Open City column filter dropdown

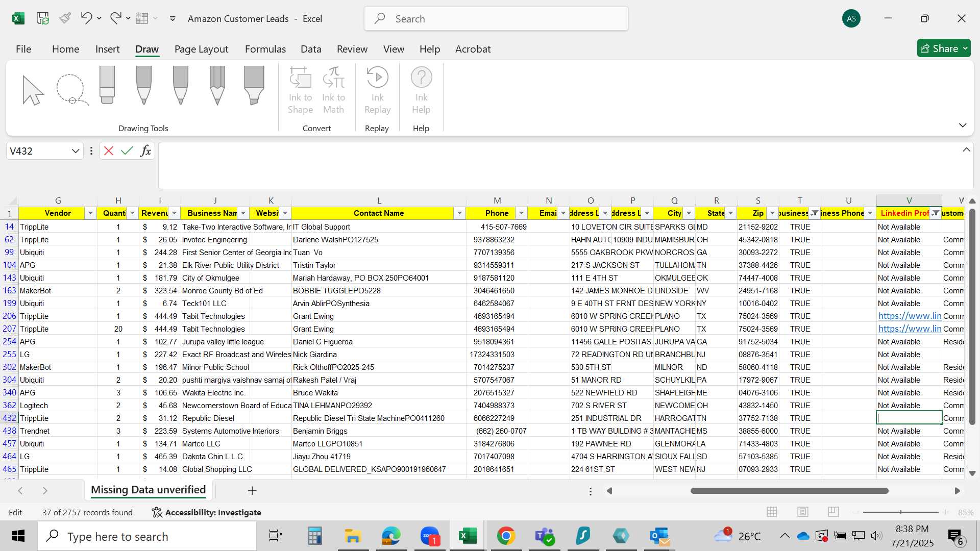pyautogui.click(x=689, y=213)
